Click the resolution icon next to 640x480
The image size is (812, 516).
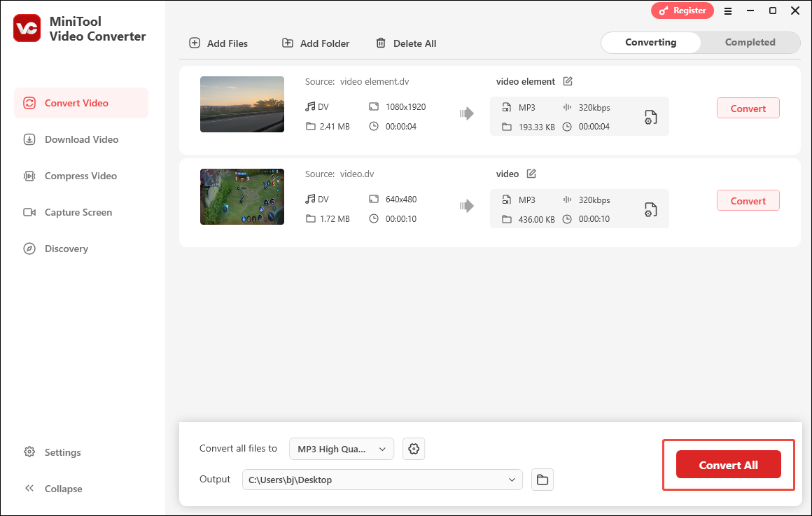pos(373,198)
